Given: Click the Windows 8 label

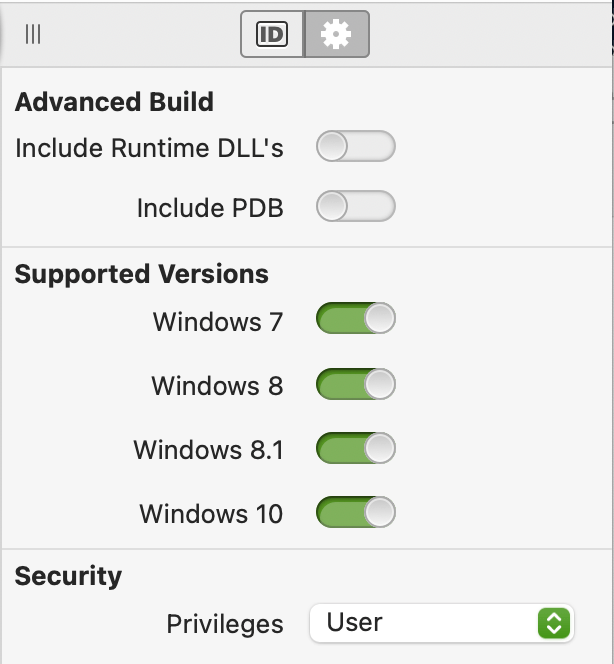Looking at the screenshot, I should tap(217, 386).
